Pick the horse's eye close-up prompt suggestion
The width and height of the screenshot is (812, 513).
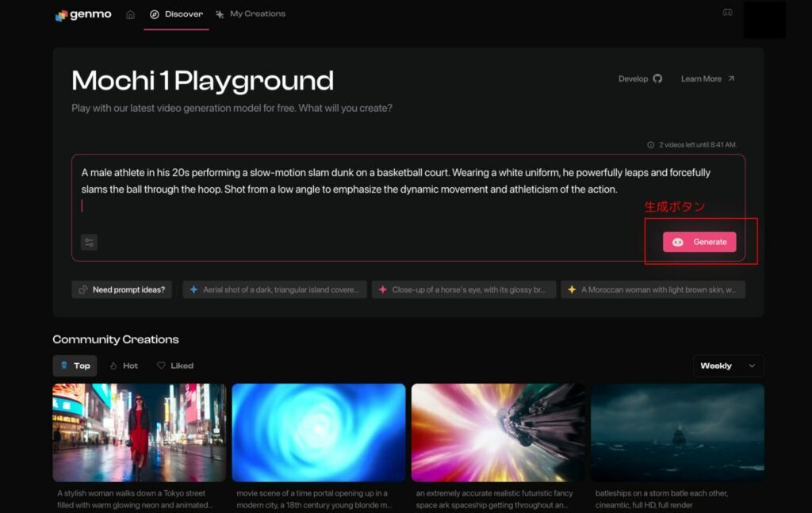point(463,289)
